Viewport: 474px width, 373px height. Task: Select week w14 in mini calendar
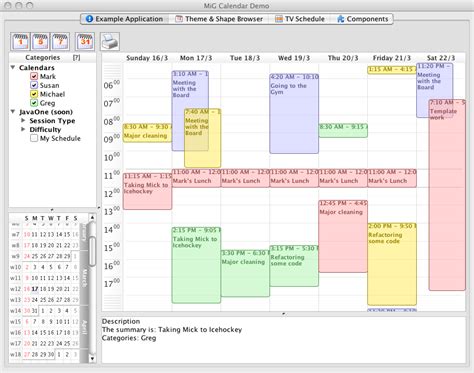point(15,311)
